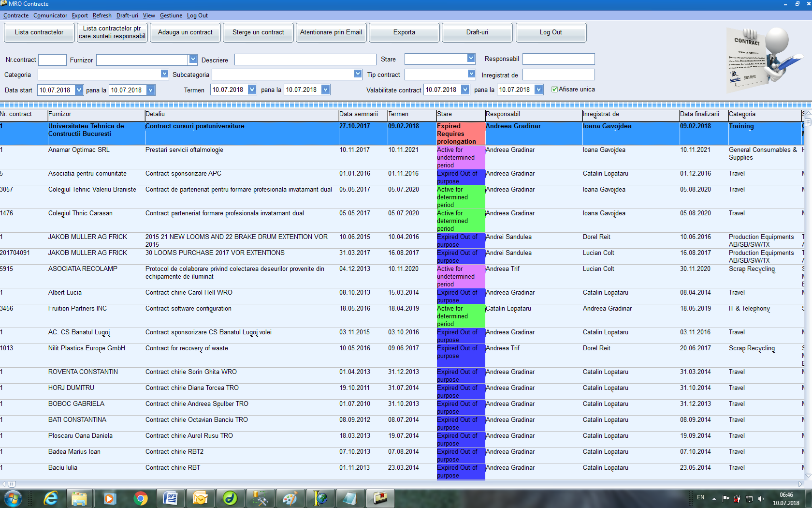
Task: Click the Atentionare prin Email button
Action: click(x=331, y=32)
